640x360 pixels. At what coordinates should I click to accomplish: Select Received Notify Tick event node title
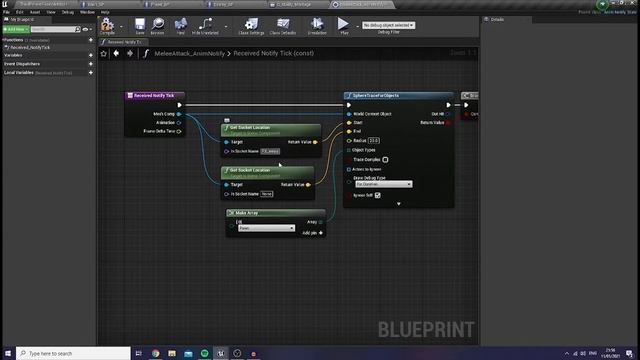coord(155,96)
